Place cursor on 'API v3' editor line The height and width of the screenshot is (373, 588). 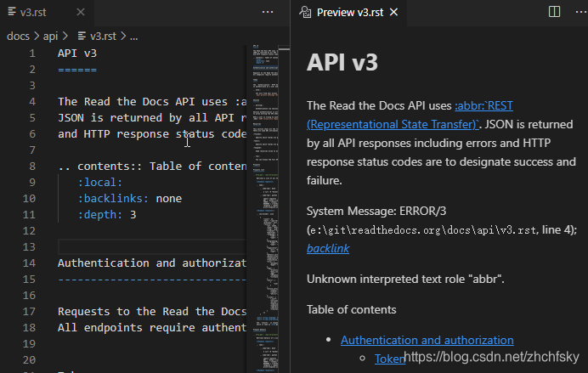(x=77, y=54)
